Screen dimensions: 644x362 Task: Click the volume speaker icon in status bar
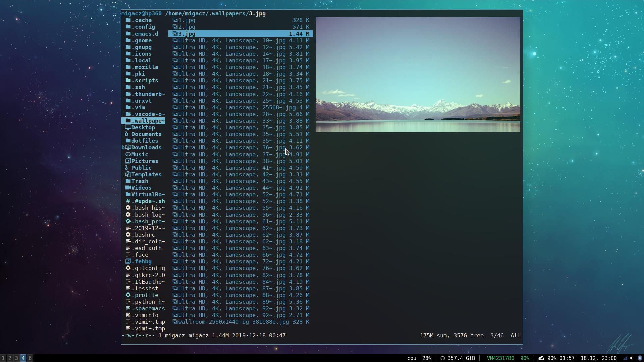pyautogui.click(x=632, y=358)
